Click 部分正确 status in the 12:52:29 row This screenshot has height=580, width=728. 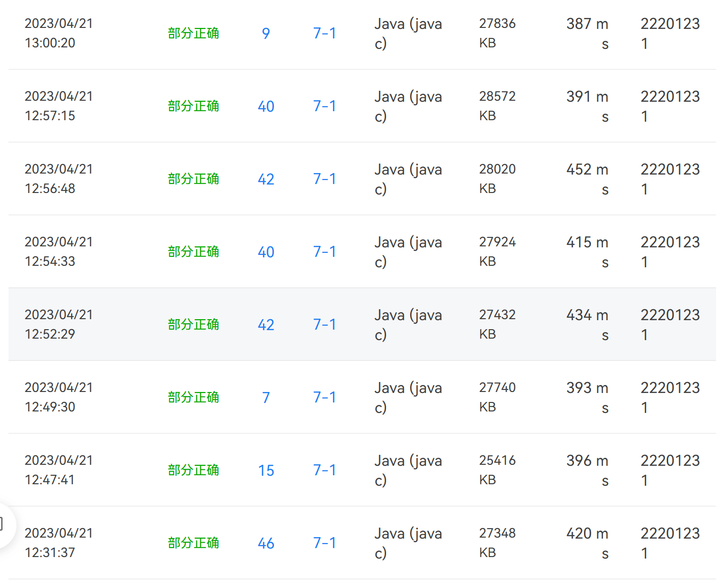193,325
